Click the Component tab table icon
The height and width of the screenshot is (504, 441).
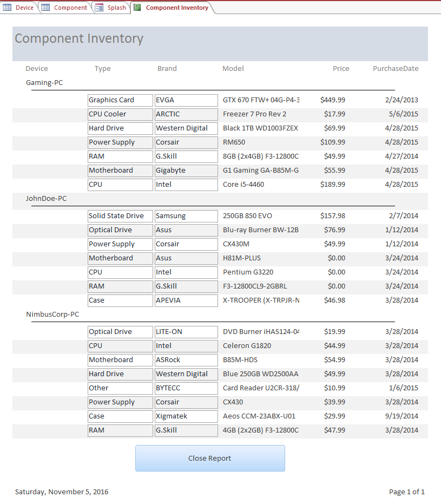tap(45, 8)
